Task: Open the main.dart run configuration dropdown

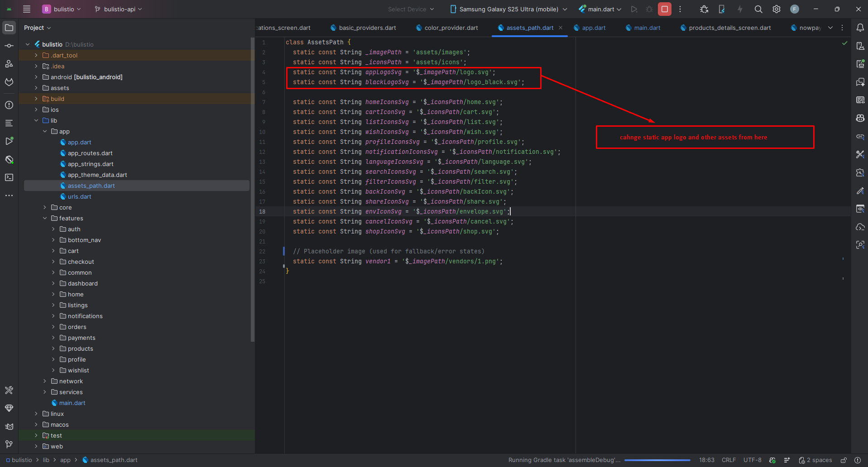Action: (x=600, y=9)
